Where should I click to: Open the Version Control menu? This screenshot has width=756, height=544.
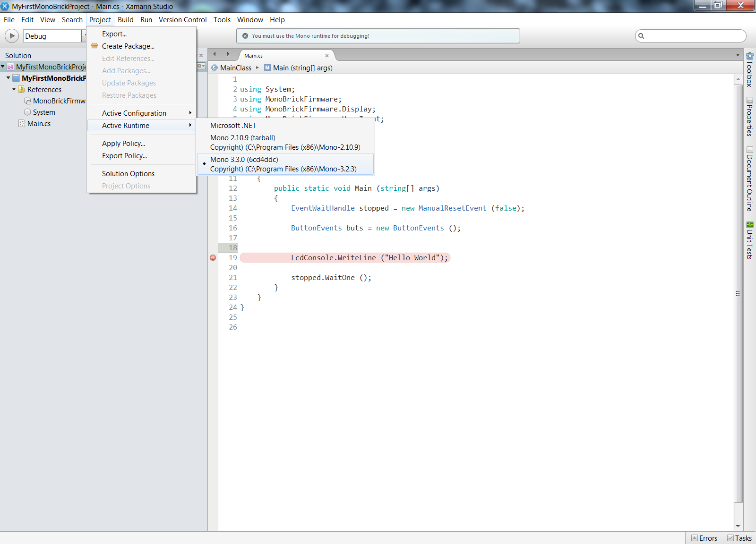pyautogui.click(x=183, y=20)
